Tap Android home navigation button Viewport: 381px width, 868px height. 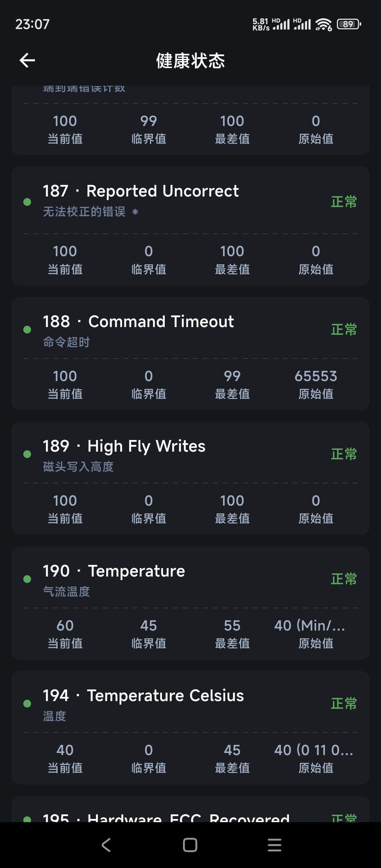190,845
